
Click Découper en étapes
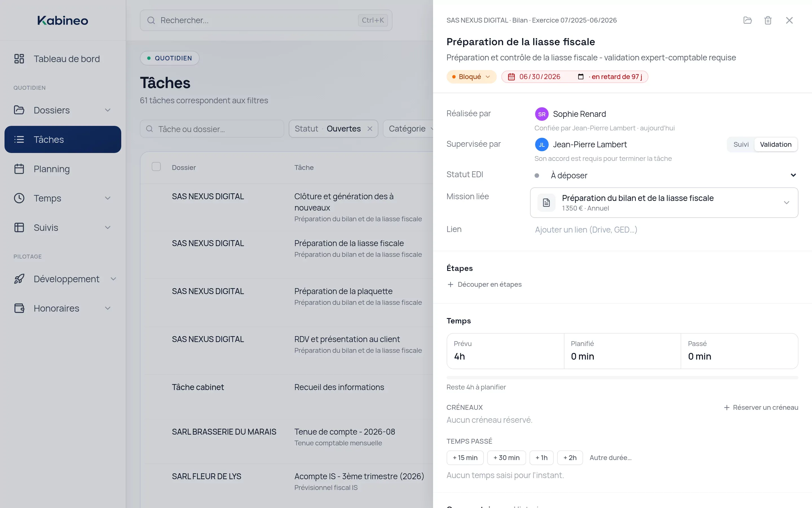point(484,284)
